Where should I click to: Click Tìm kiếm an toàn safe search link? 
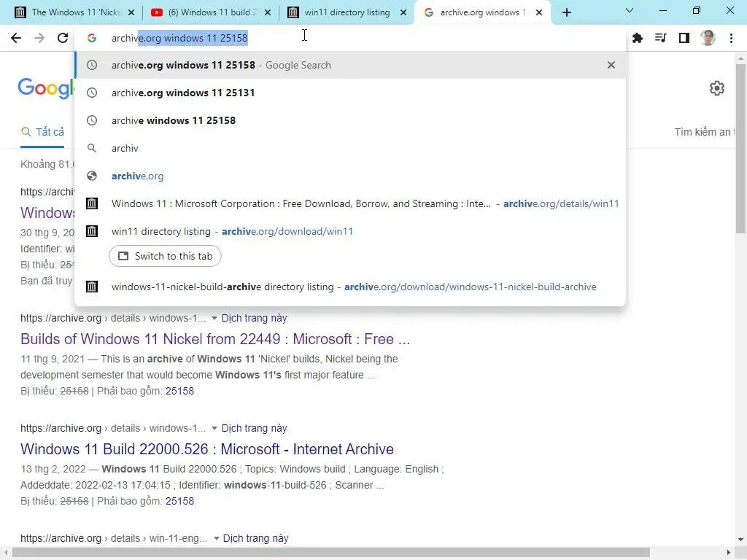[704, 132]
